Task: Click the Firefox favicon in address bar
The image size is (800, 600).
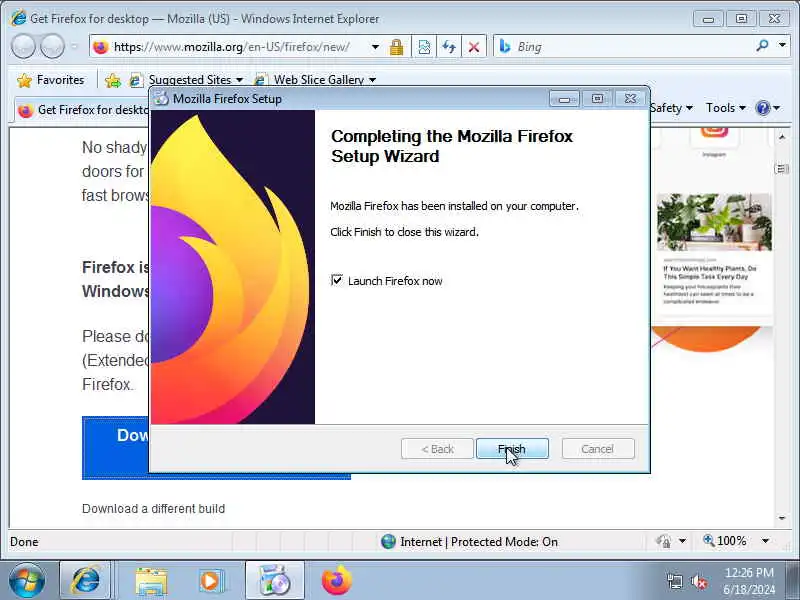Action: click(101, 47)
